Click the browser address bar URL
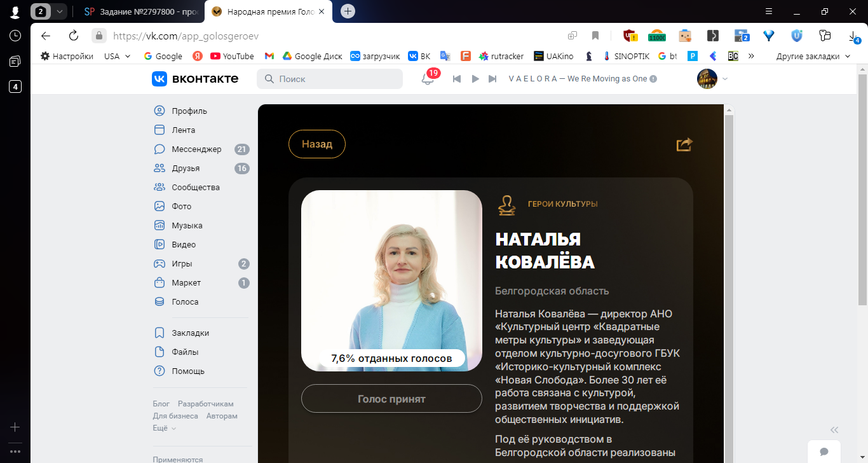This screenshot has width=868, height=463. click(186, 36)
